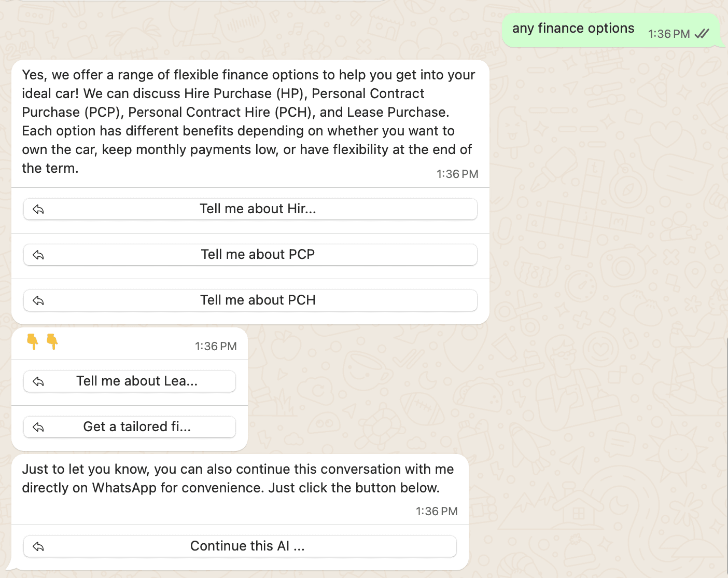Click the reply arrow on Tell me about Lea...
The image size is (728, 578).
click(37, 381)
